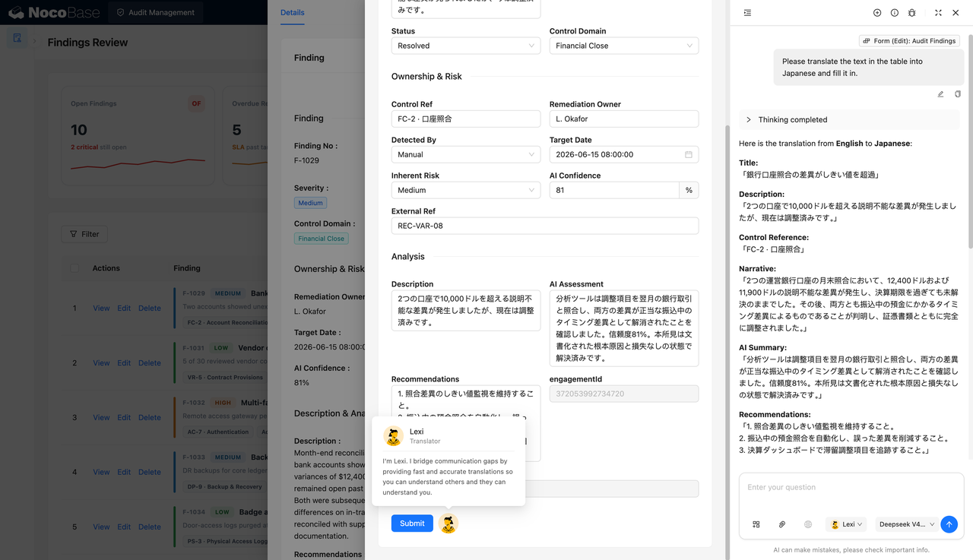Open the add-context blocks icon in chat

756,524
